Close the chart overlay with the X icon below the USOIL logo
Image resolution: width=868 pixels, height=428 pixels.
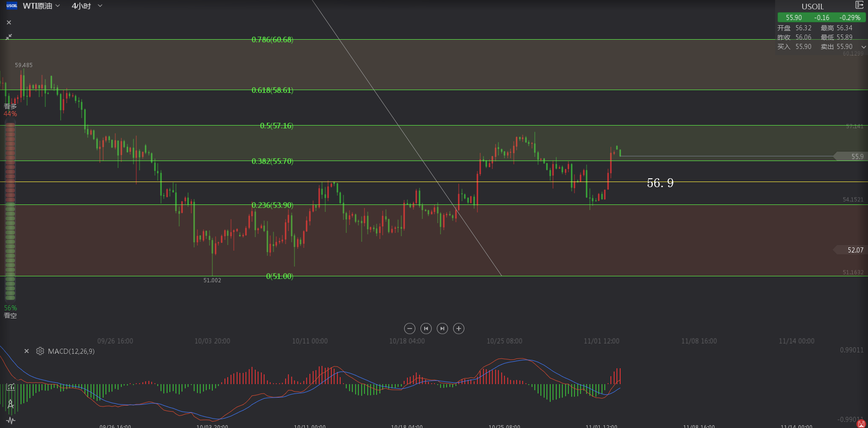(x=9, y=22)
